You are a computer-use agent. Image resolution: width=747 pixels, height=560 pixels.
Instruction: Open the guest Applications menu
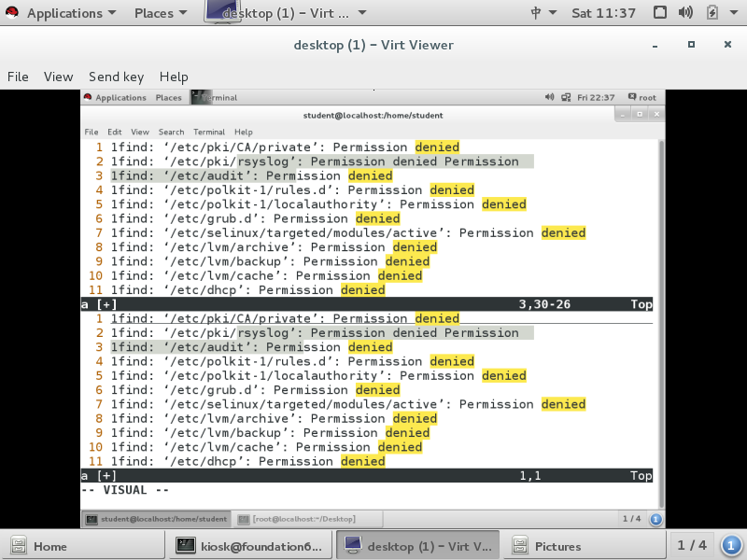tap(120, 98)
